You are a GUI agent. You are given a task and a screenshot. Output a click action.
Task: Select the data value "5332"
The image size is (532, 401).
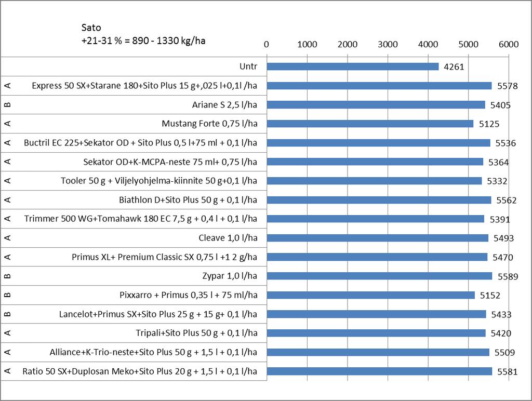point(497,181)
